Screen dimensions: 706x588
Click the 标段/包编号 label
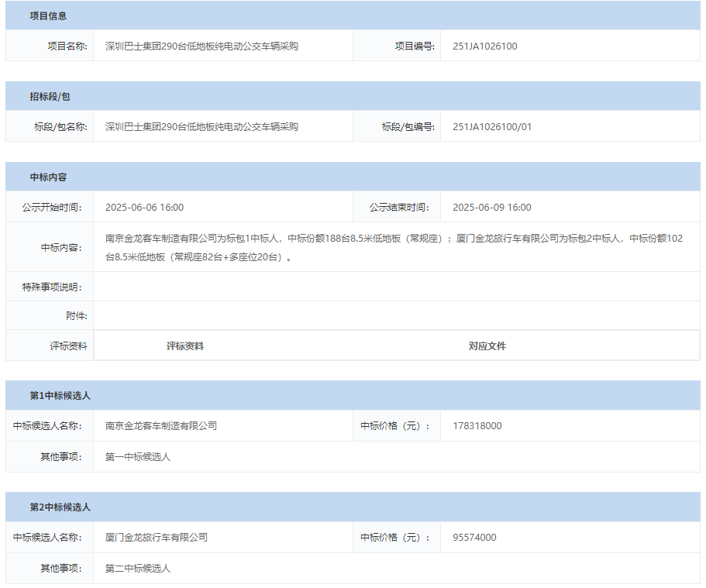408,127
